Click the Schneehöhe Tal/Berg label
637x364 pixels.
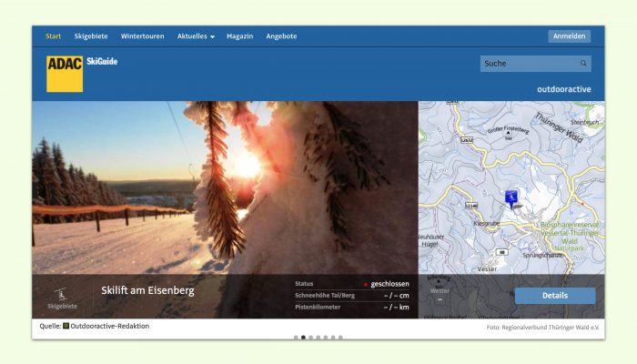point(325,296)
